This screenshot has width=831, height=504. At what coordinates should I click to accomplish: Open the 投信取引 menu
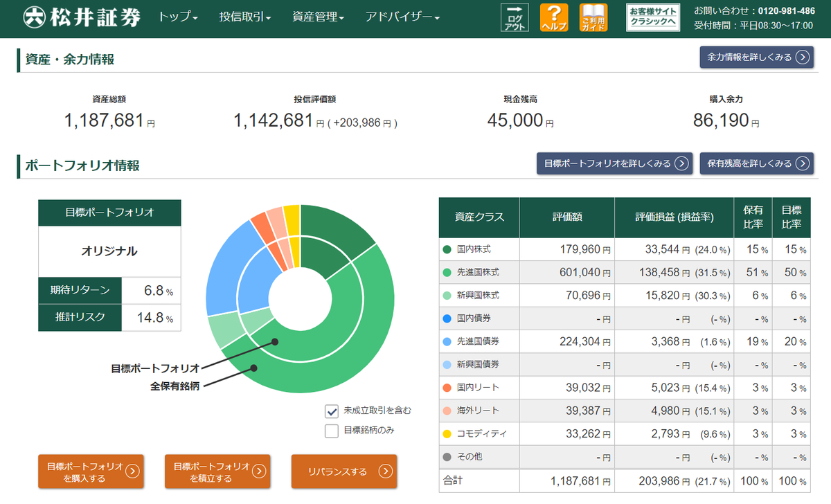click(244, 17)
